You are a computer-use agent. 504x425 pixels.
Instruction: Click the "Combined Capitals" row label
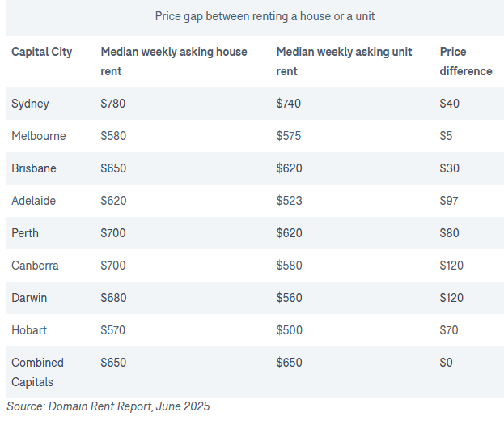(37, 372)
